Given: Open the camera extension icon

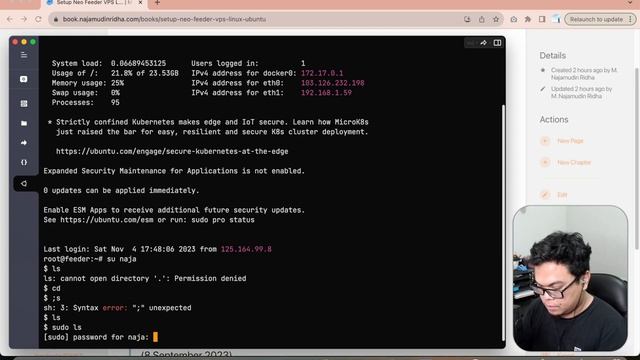Looking at the screenshot, I should 513,19.
